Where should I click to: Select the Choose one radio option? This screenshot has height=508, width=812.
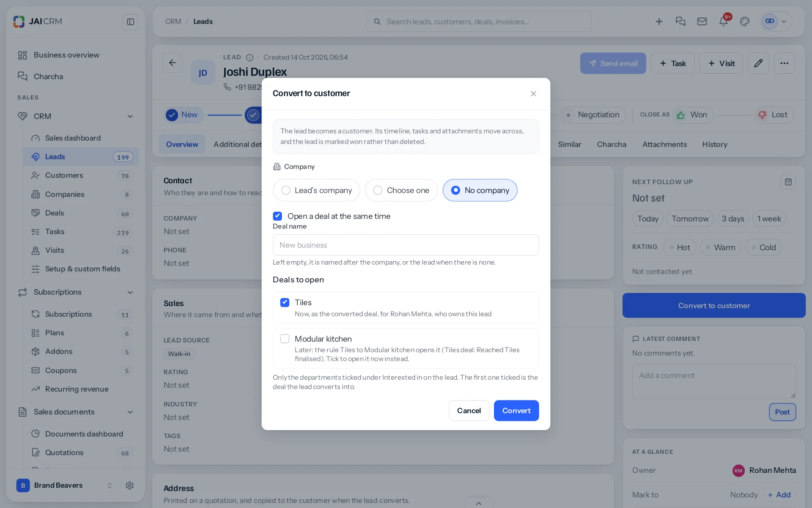(401, 190)
